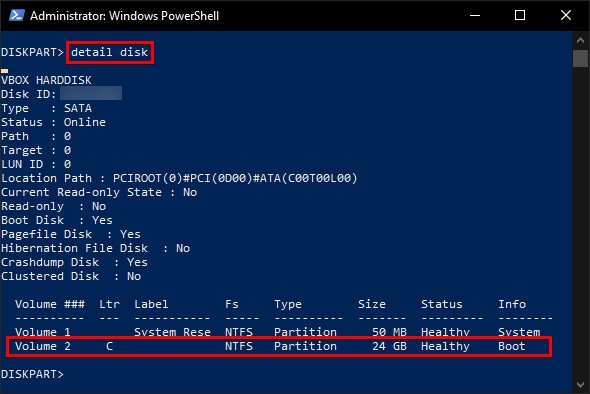Viewport: 590px width, 394px height.
Task: Click the 'Target : 0' line
Action: (x=36, y=150)
